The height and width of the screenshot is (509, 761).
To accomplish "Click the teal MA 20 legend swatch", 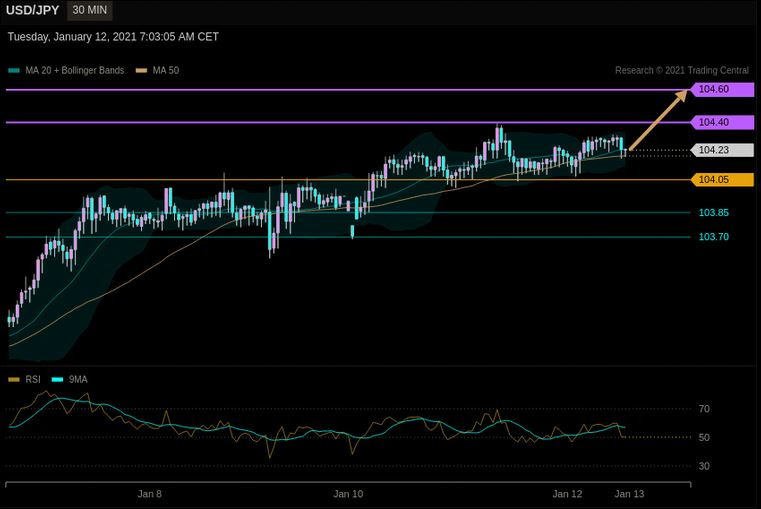I will [14, 71].
